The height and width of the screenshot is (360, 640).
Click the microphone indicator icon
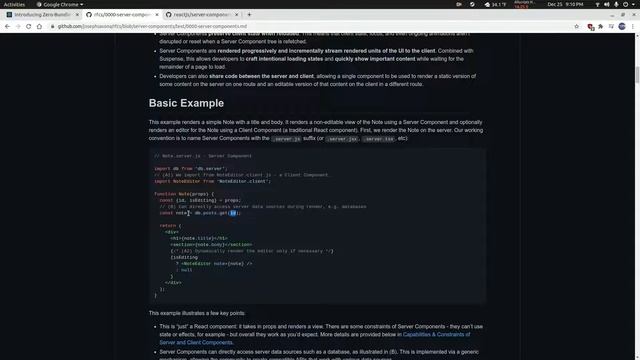point(616,4)
